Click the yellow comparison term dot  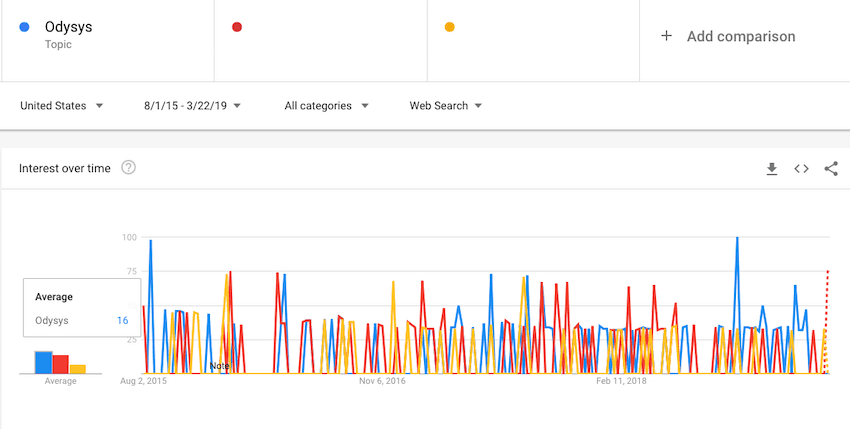pyautogui.click(x=449, y=27)
